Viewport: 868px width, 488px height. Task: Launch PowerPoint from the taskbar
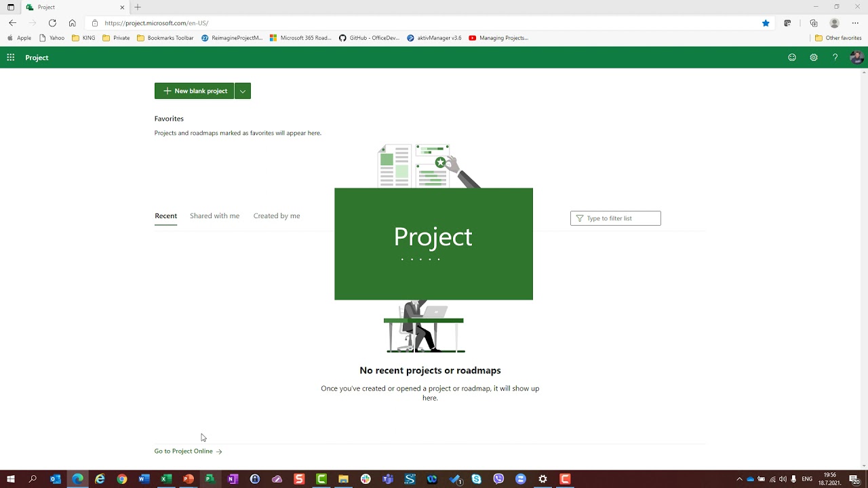pos(189,479)
